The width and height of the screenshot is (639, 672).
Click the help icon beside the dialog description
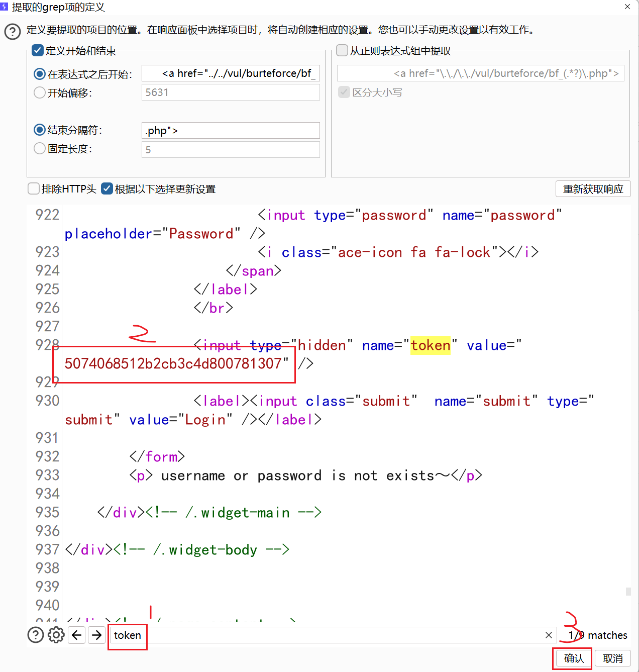click(13, 31)
